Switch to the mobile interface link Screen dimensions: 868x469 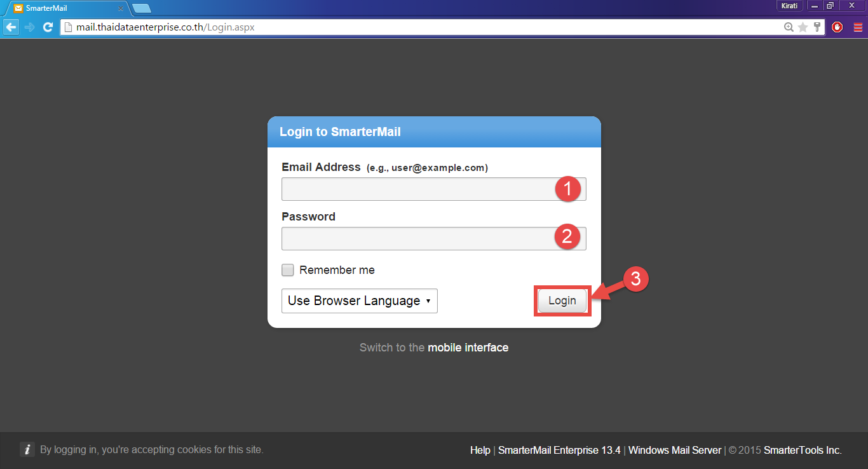[x=468, y=348]
